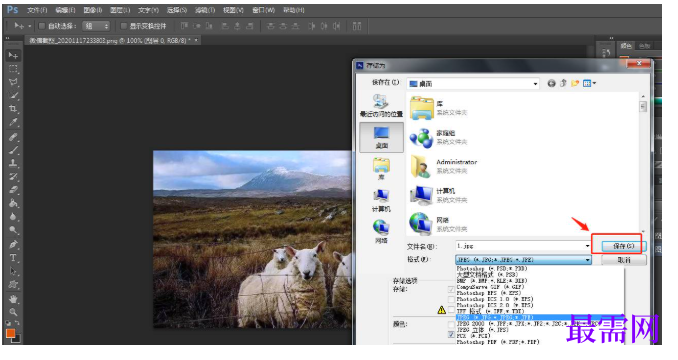Expand the 文件名 dropdown arrow
Screen dimensions: 678x360
point(587,246)
